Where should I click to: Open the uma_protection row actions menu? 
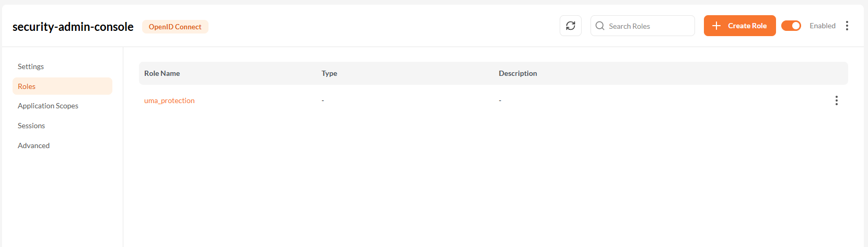pos(836,100)
